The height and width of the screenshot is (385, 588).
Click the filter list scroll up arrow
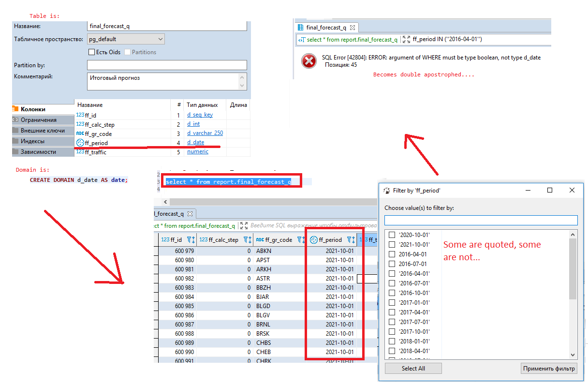tap(573, 234)
